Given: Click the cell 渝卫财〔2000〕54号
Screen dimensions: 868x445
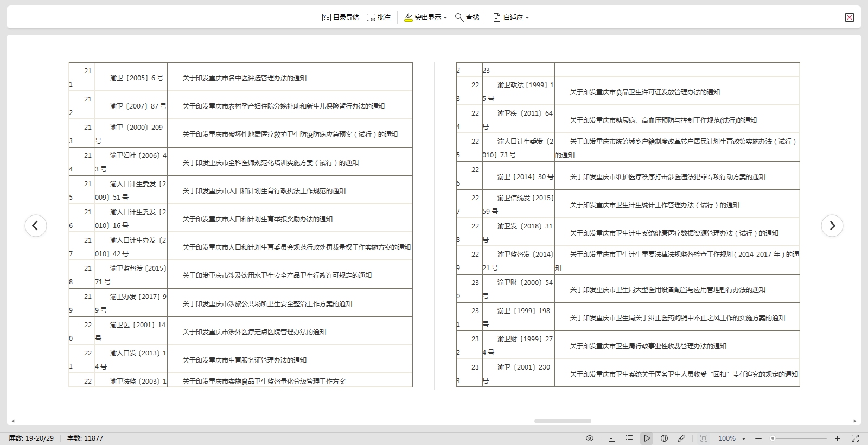Looking at the screenshot, I should 519,289.
